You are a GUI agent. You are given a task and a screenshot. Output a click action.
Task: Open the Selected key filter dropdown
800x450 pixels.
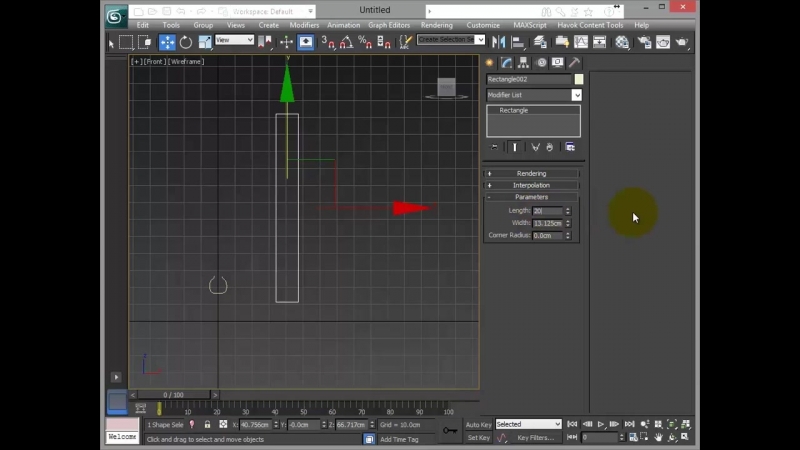coord(528,424)
